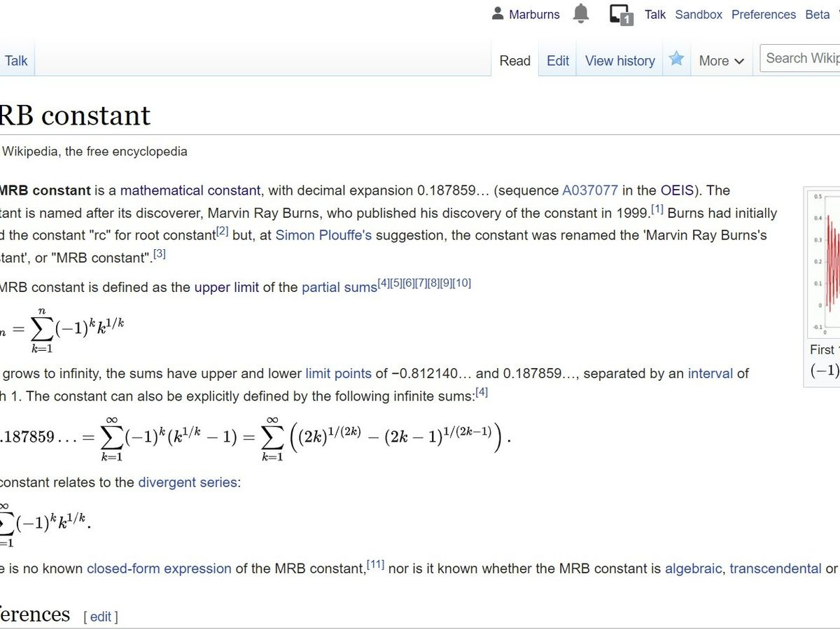
Task: Expand the More dropdown menu
Action: tap(721, 61)
